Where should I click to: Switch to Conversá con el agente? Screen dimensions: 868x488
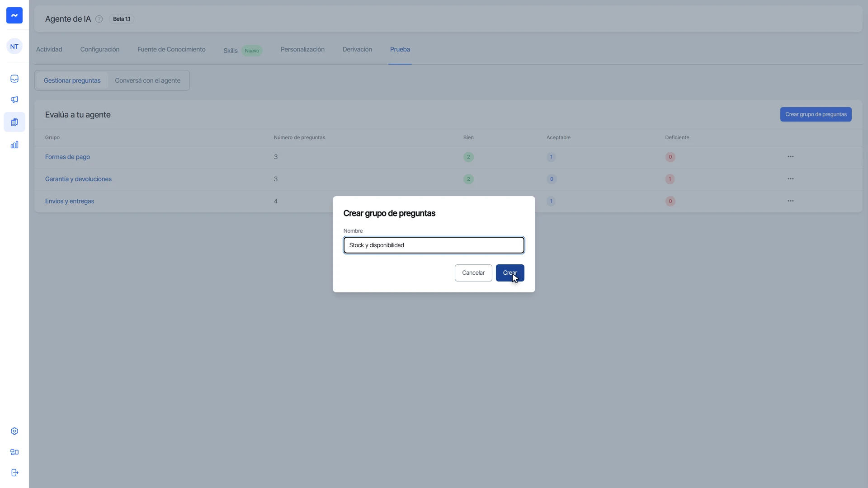click(147, 80)
